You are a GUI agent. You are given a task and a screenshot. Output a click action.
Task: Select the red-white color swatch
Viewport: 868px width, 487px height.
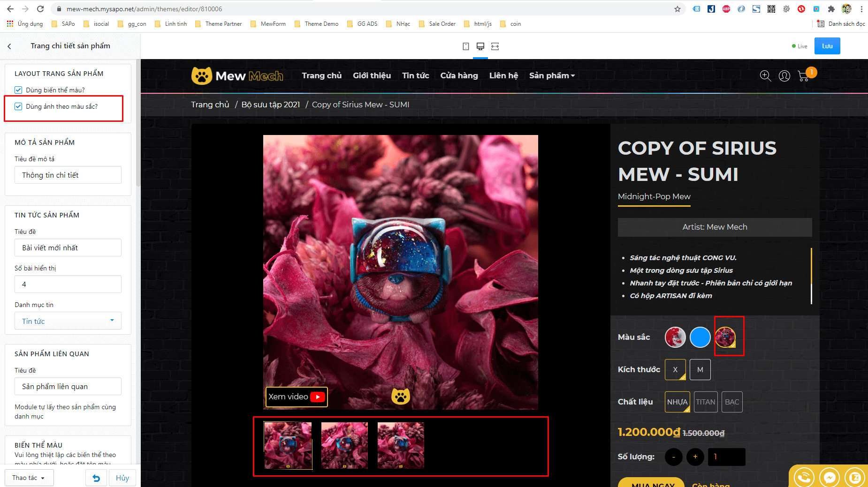coord(675,337)
